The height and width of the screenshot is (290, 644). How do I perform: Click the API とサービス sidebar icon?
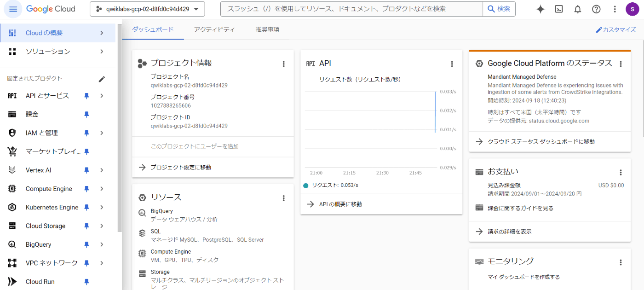point(12,96)
